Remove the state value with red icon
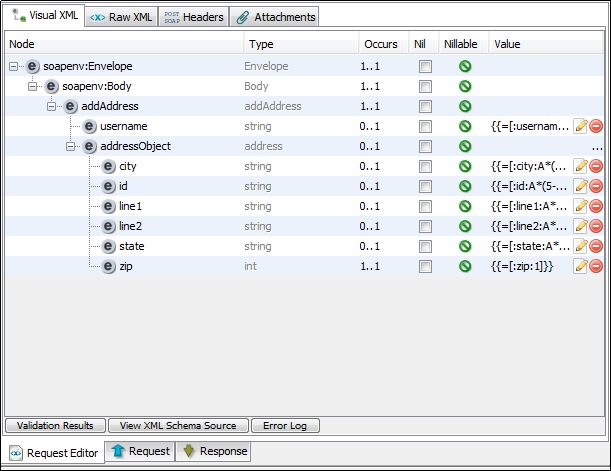This screenshot has height=471, width=611. click(x=596, y=246)
